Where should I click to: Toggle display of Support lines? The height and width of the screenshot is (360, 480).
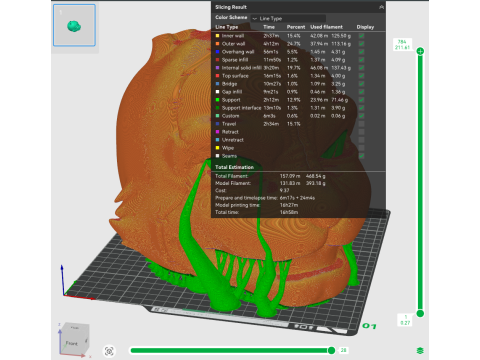pyautogui.click(x=362, y=100)
